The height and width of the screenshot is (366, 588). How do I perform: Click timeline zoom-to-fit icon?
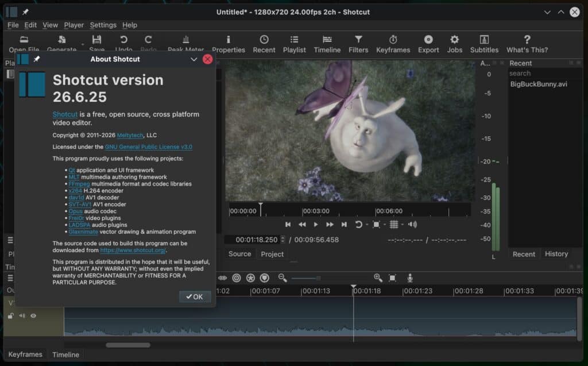(x=392, y=278)
